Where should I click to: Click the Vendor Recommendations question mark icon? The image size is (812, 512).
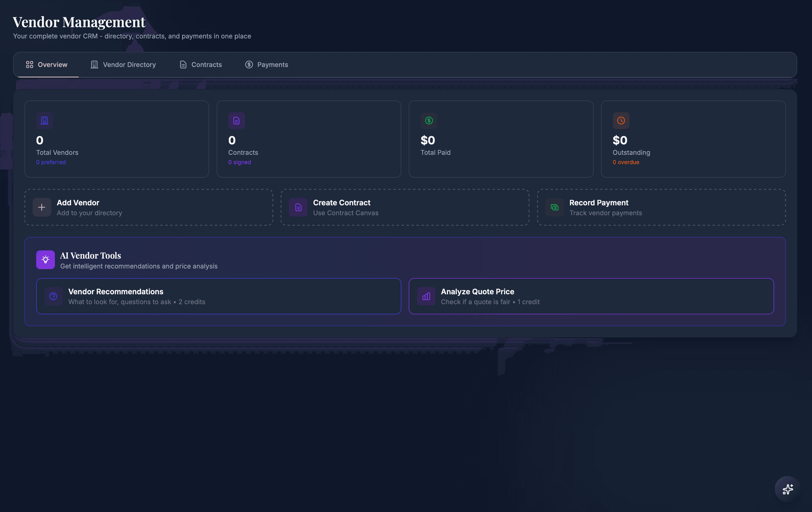pos(53,296)
